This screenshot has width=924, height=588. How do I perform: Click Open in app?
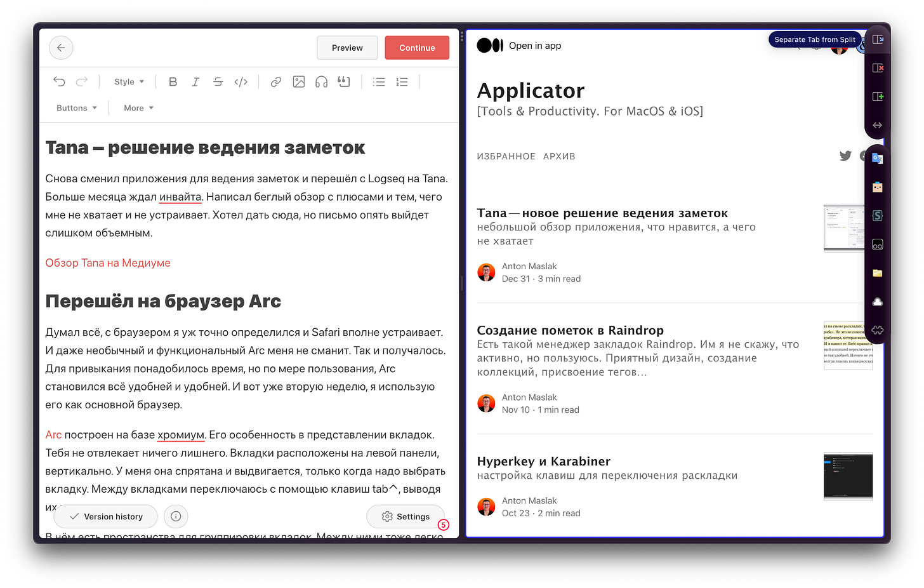click(x=535, y=46)
